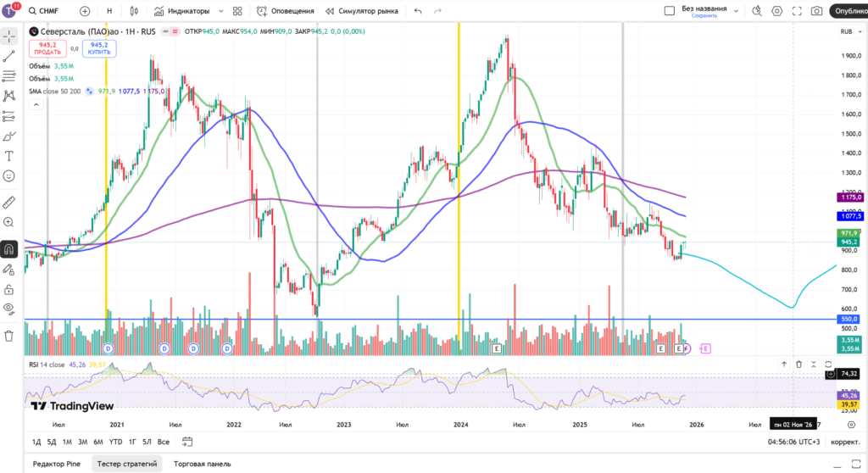Image resolution: width=868 pixels, height=473 pixels.
Task: Select the forecasting and measurement tools
Action: 8,116
